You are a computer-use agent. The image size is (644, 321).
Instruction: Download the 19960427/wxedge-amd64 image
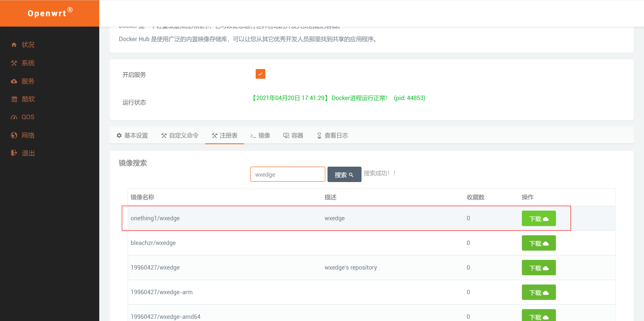tap(539, 316)
